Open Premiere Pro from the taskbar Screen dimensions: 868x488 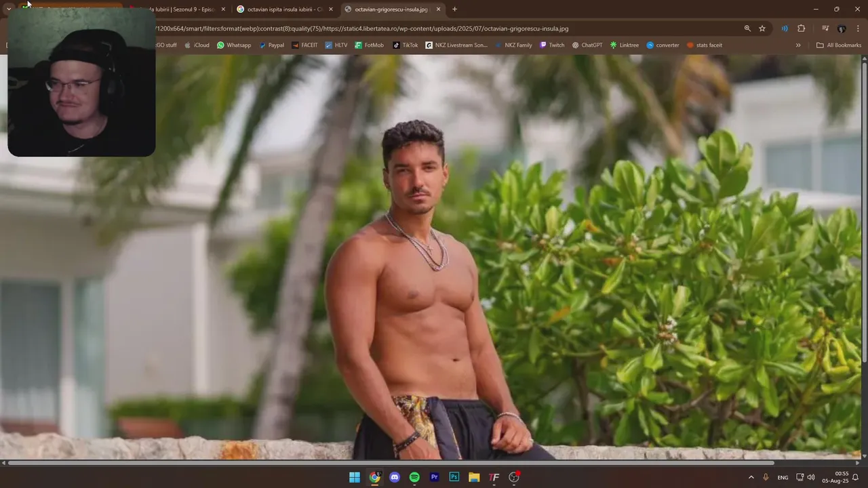(x=435, y=477)
